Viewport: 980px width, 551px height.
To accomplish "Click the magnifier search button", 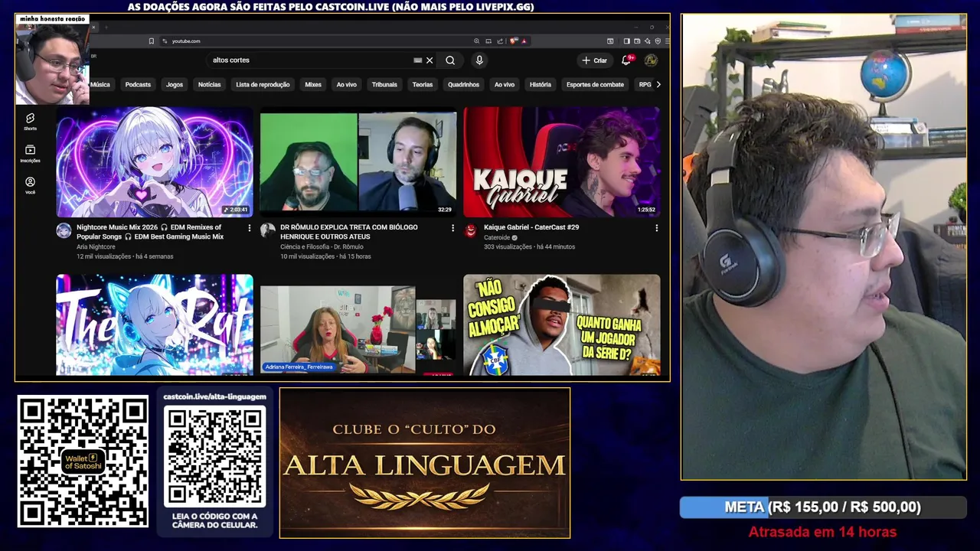I will click(x=450, y=60).
